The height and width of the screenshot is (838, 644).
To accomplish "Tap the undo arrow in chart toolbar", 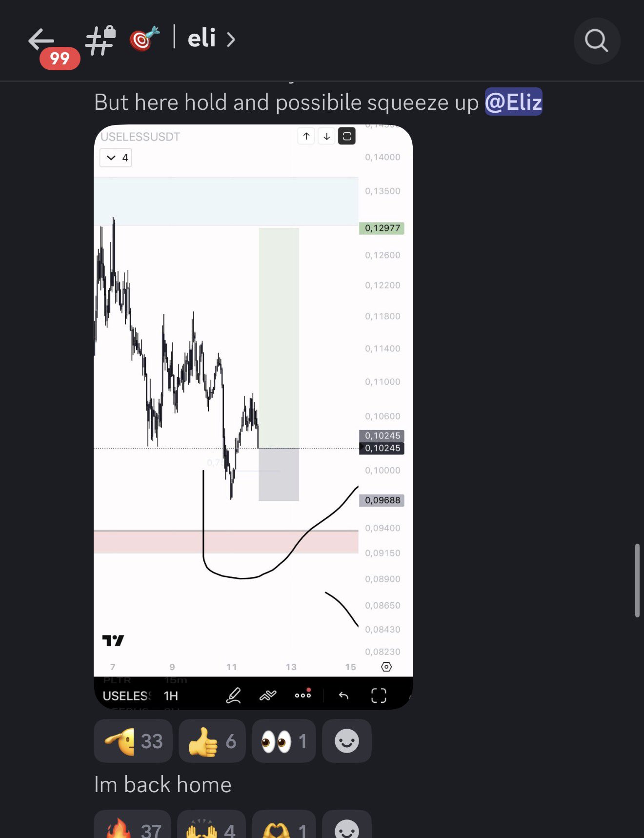I will [x=343, y=695].
